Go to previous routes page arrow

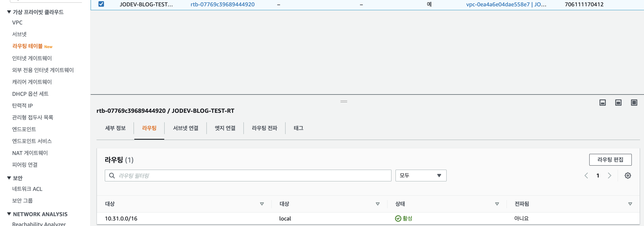click(586, 176)
